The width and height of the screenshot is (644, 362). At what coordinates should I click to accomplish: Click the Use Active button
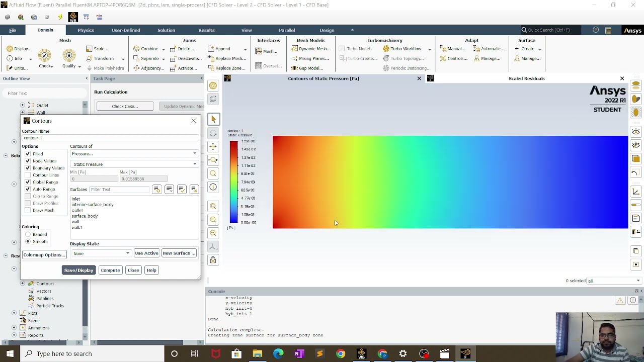[146, 253]
